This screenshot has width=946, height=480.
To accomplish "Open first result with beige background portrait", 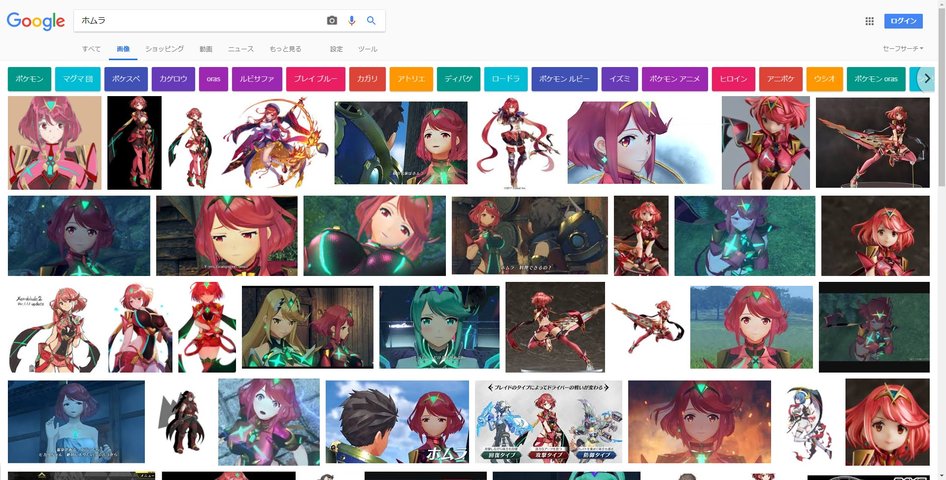I will (x=54, y=143).
